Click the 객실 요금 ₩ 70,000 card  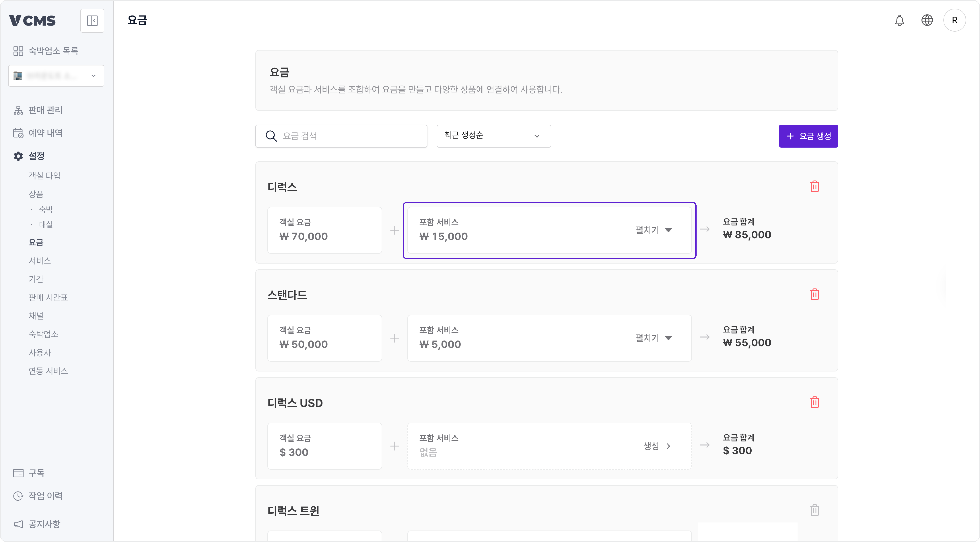324,230
